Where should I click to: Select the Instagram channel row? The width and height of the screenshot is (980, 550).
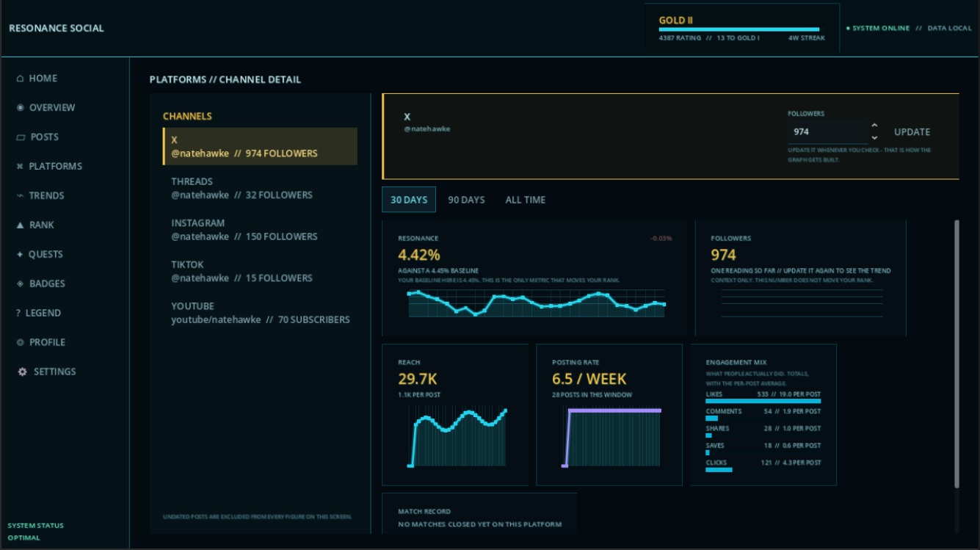click(260, 230)
